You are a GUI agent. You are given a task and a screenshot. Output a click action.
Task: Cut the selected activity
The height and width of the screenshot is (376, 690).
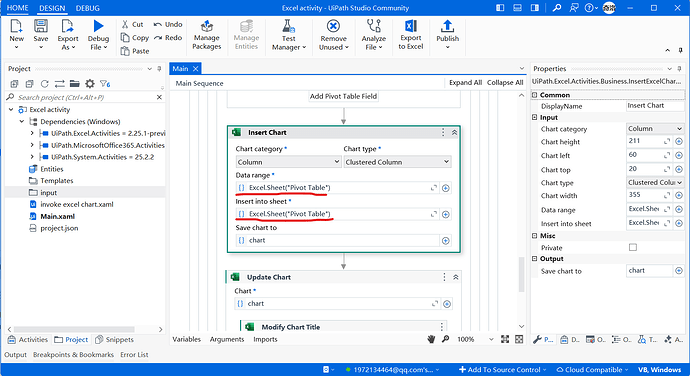[132, 24]
